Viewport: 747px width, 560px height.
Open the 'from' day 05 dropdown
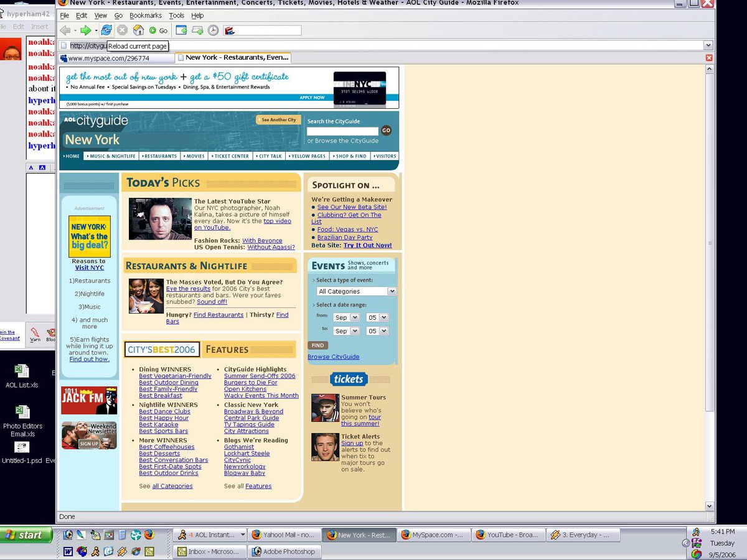[377, 317]
